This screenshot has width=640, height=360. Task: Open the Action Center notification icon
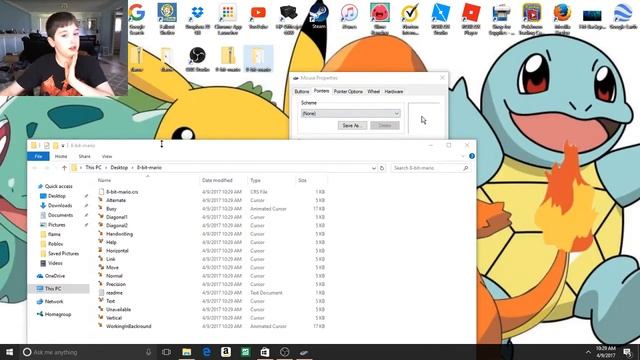[x=627, y=352]
